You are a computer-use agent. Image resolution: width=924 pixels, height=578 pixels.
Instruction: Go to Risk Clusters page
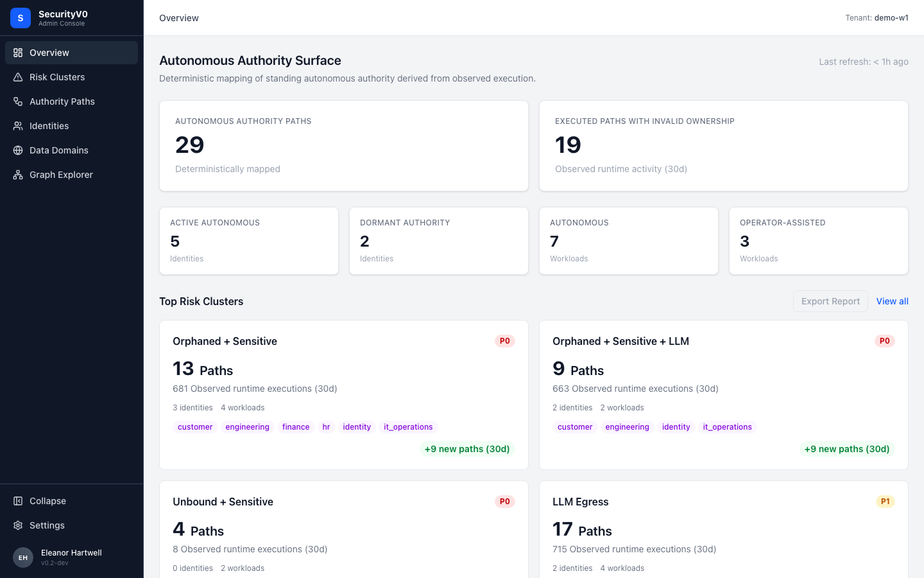[71, 77]
